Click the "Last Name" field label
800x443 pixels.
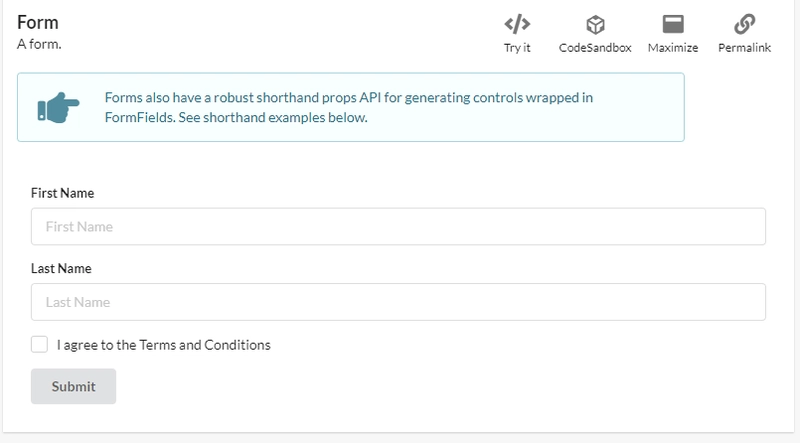(x=61, y=269)
